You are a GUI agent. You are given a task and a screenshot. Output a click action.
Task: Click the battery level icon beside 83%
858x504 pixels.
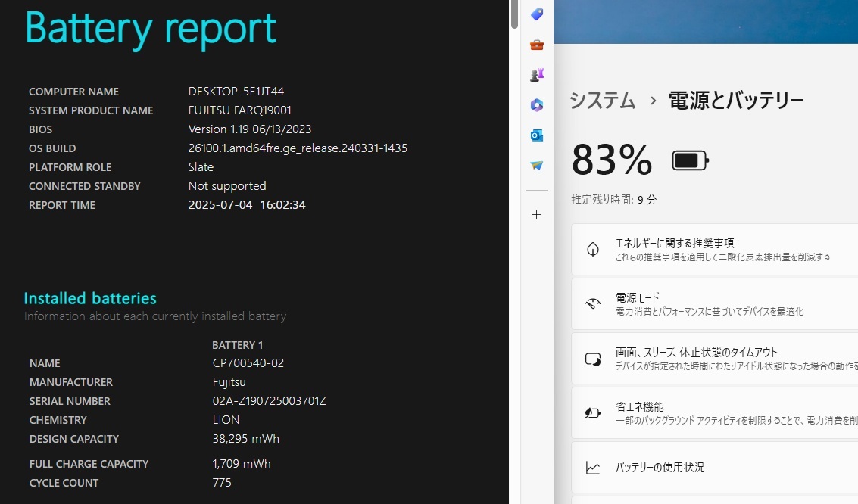tap(690, 160)
